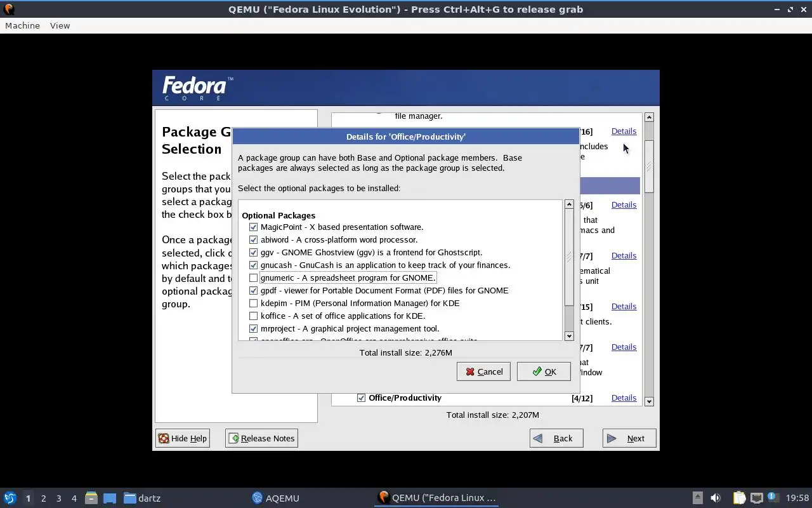Open the file manager icon in taskbar
The image size is (812, 508).
click(x=91, y=498)
